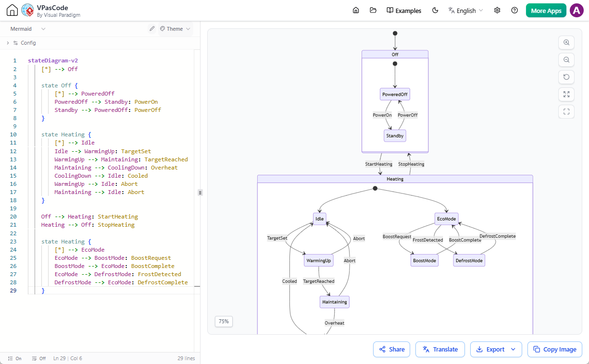Click the EcoMode state node
The height and width of the screenshot is (364, 589).
(446, 218)
